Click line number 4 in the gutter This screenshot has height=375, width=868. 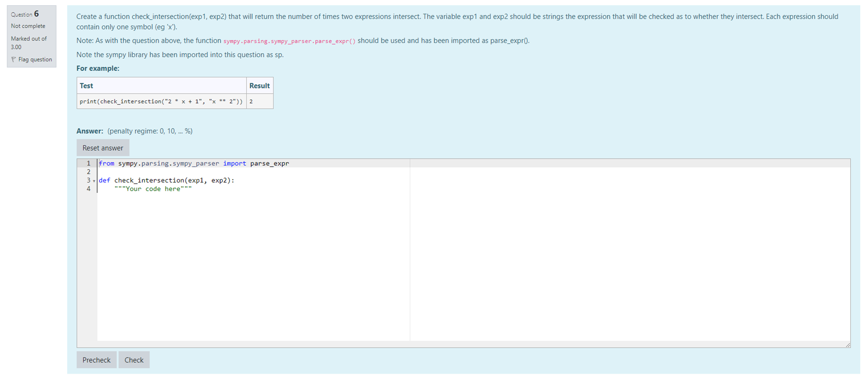point(88,189)
